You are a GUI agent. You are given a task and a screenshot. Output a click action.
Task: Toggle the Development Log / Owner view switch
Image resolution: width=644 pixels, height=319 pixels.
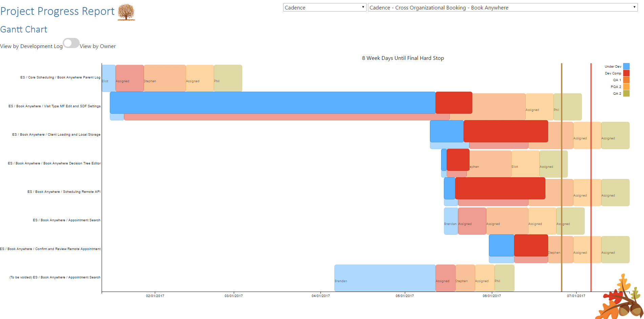tap(71, 43)
